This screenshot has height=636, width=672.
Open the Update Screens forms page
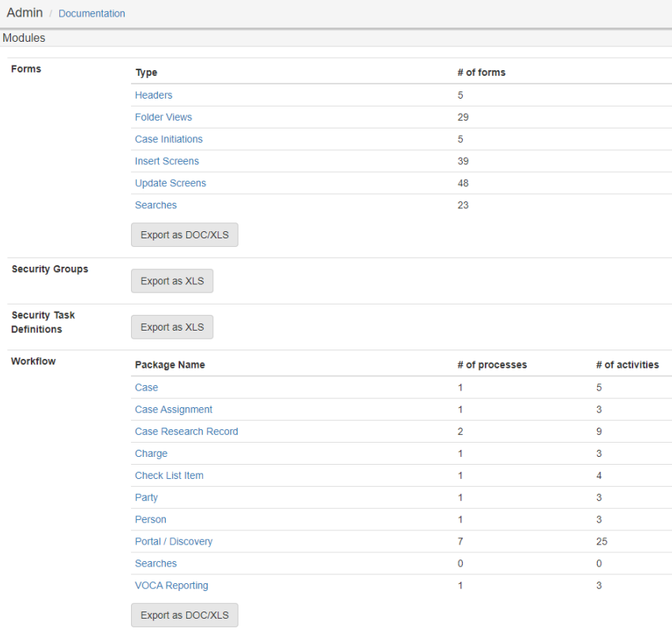170,183
